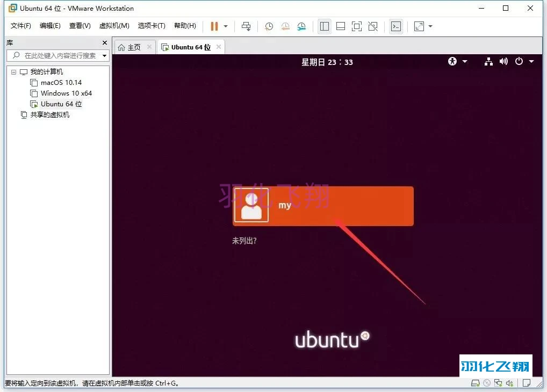Image resolution: width=547 pixels, height=392 pixels.
Task: Click the library search input field
Action: point(57,55)
